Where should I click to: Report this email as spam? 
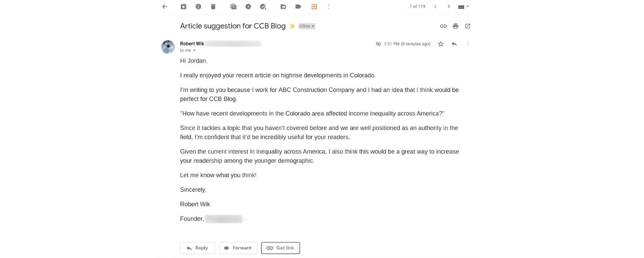click(198, 6)
